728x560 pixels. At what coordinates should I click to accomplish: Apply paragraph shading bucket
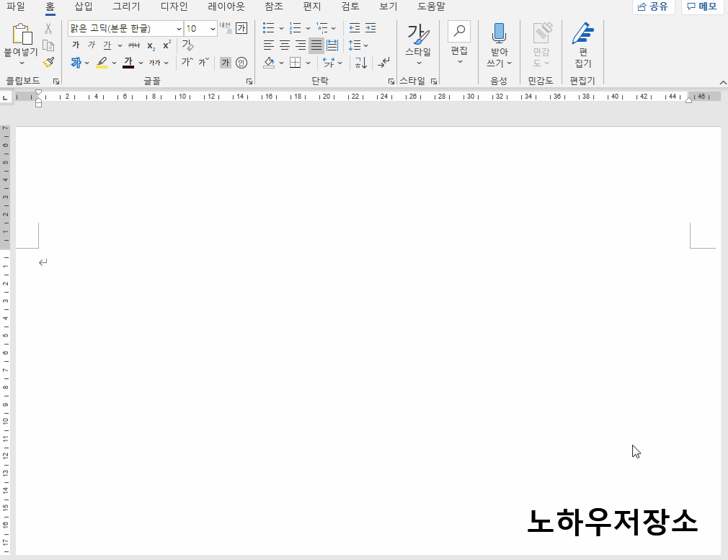269,62
